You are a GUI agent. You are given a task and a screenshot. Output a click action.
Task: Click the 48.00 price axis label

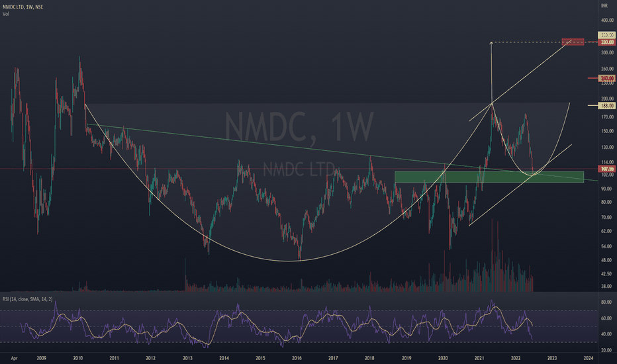(x=607, y=260)
